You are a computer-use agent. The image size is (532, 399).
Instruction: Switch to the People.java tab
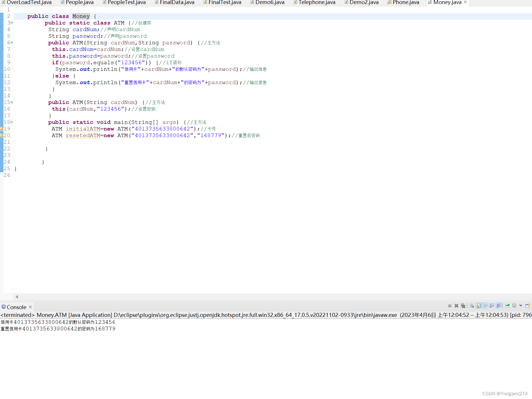[x=77, y=2]
